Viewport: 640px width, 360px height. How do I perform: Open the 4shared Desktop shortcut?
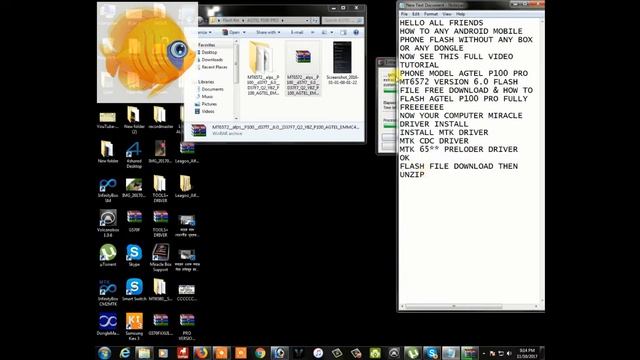tap(134, 155)
